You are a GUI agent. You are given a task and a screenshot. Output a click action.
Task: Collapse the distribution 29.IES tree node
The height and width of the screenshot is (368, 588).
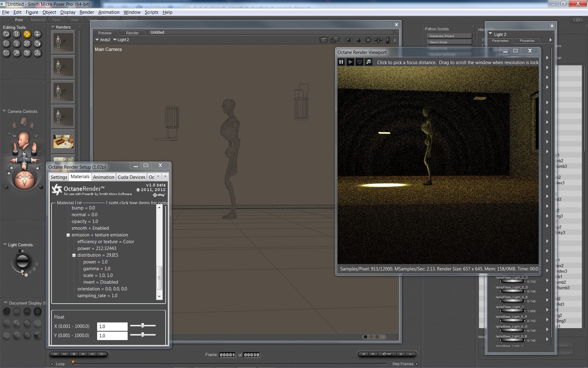click(x=74, y=255)
